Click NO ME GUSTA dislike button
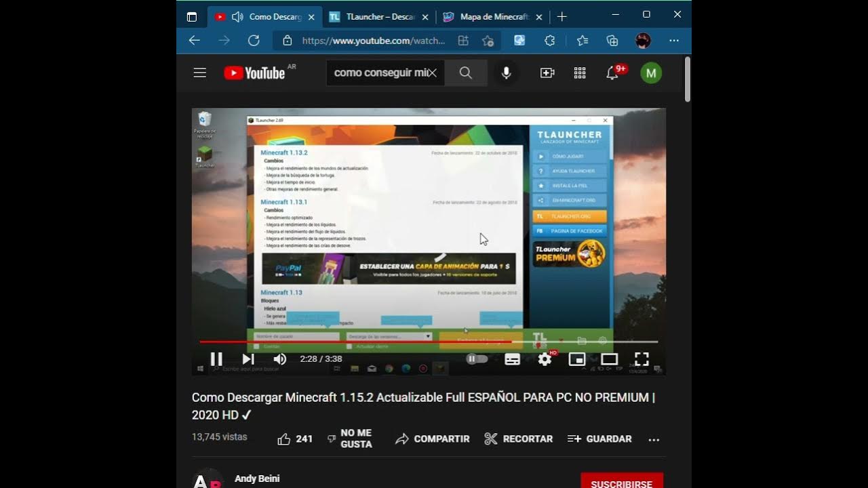868x488 pixels. coord(349,439)
